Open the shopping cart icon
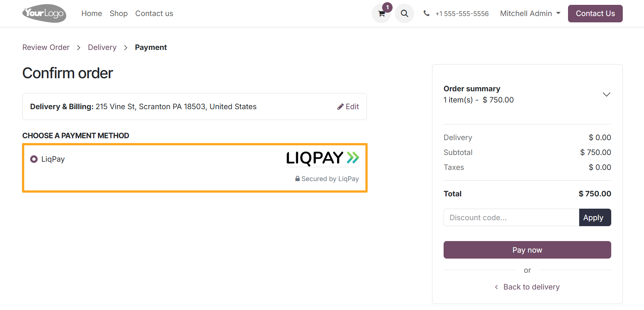The width and height of the screenshot is (644, 310). [x=381, y=13]
